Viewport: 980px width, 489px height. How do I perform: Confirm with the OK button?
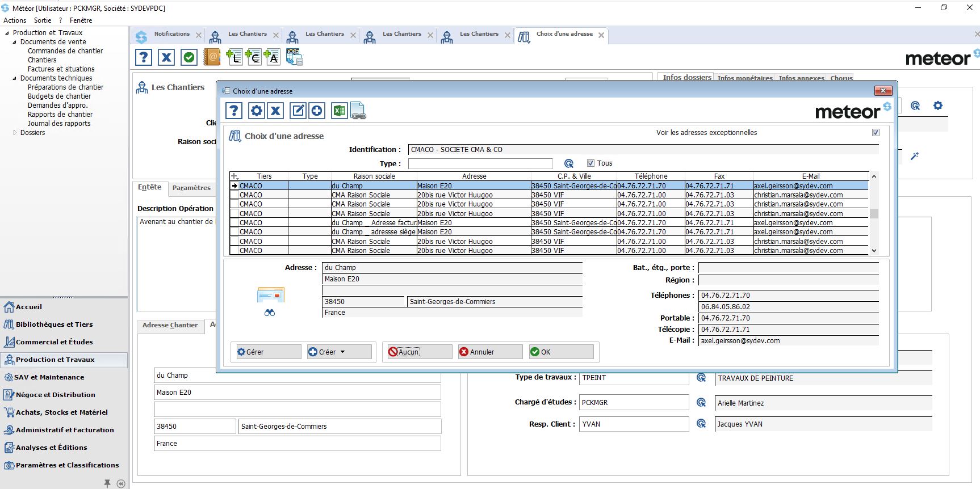coord(560,352)
